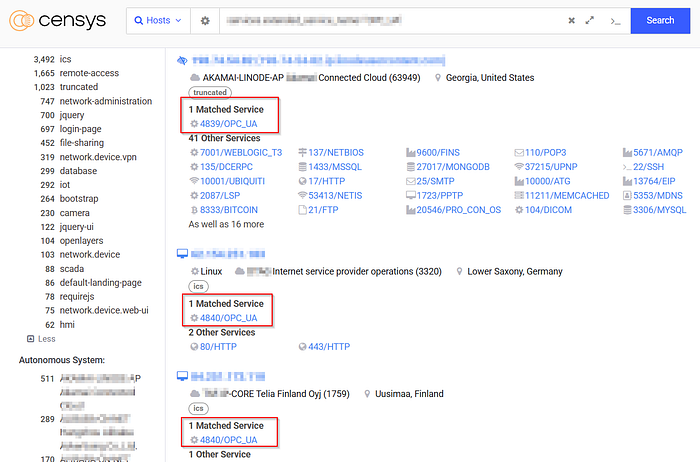Screen dimensions: 700x462
Task: Select scada label filter
Action: click(71, 269)
